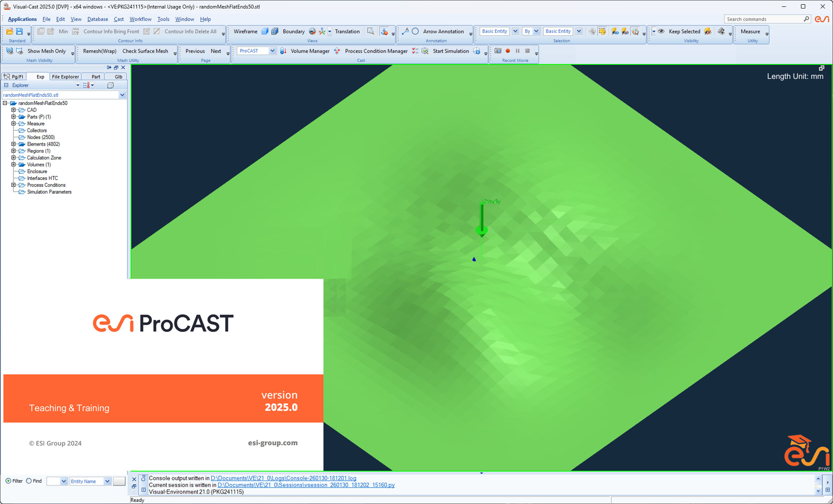Image resolution: width=833 pixels, height=504 pixels.
Task: Open the Console-260130-181201.log link
Action: pyautogui.click(x=284, y=478)
